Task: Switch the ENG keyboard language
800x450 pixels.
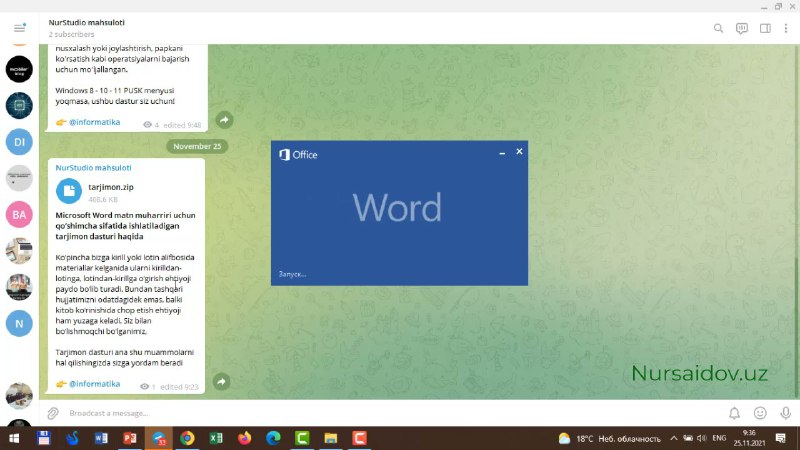Action: (x=719, y=438)
